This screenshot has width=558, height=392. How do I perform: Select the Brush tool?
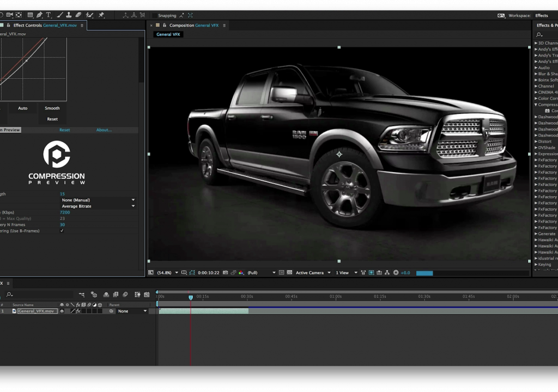(60, 15)
